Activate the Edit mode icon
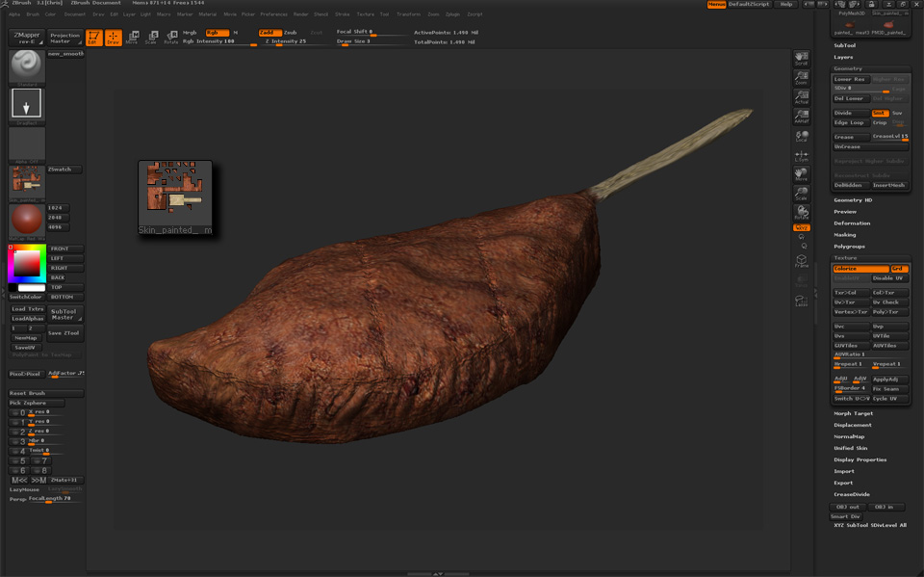This screenshot has width=924, height=577. (94, 38)
